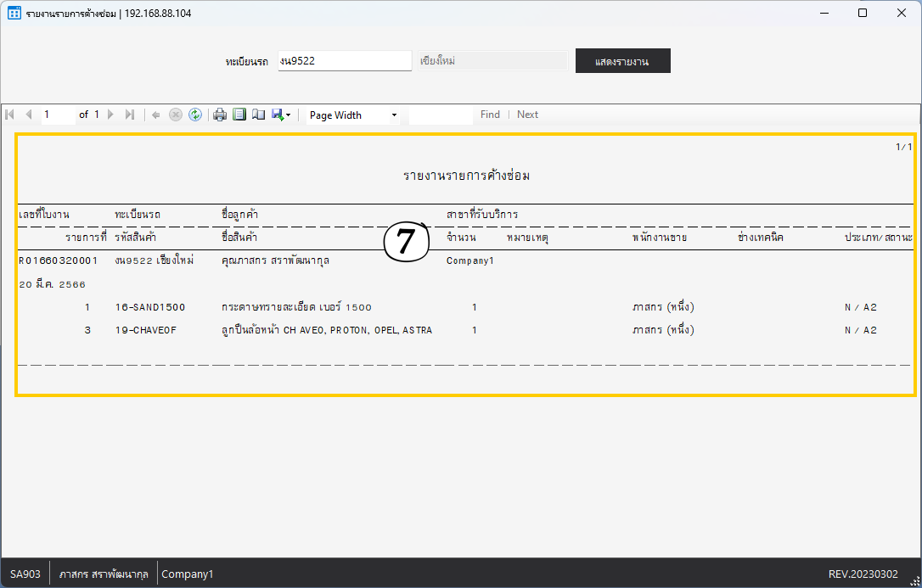Go to the first report page
The width and height of the screenshot is (922, 588).
coord(10,115)
